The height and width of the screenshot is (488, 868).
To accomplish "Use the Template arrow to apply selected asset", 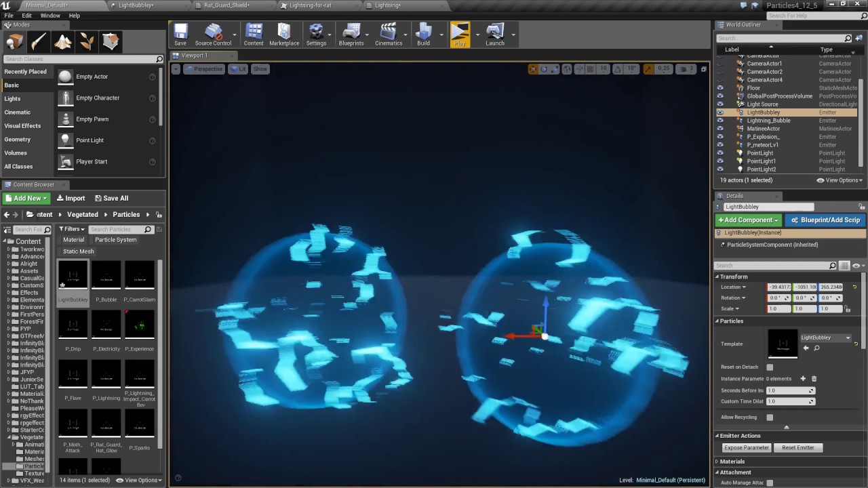I will (806, 348).
